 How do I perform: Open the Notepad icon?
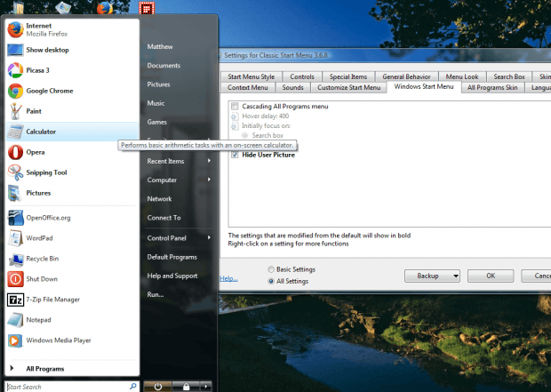click(x=15, y=320)
